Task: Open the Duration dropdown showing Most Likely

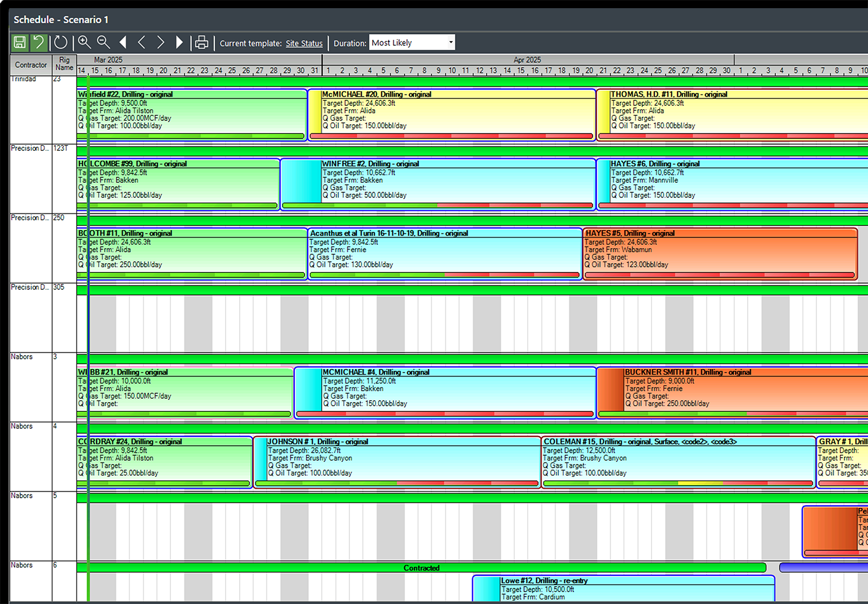Action: (x=412, y=43)
